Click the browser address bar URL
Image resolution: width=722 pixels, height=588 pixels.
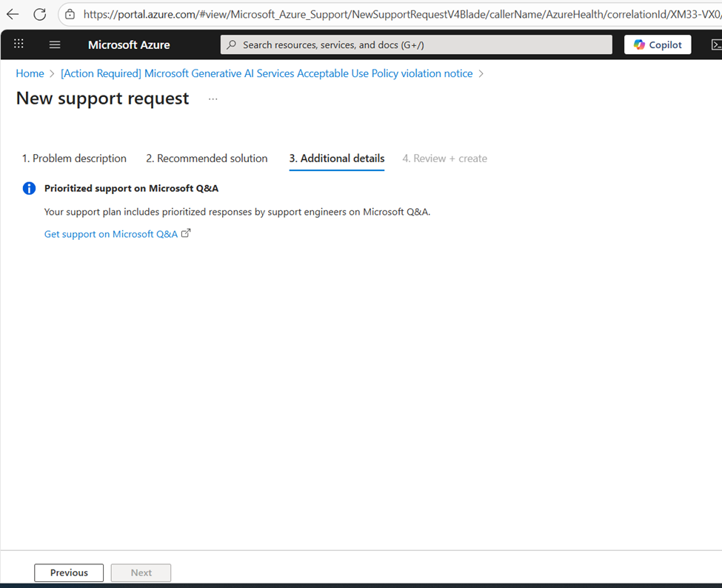[401, 14]
